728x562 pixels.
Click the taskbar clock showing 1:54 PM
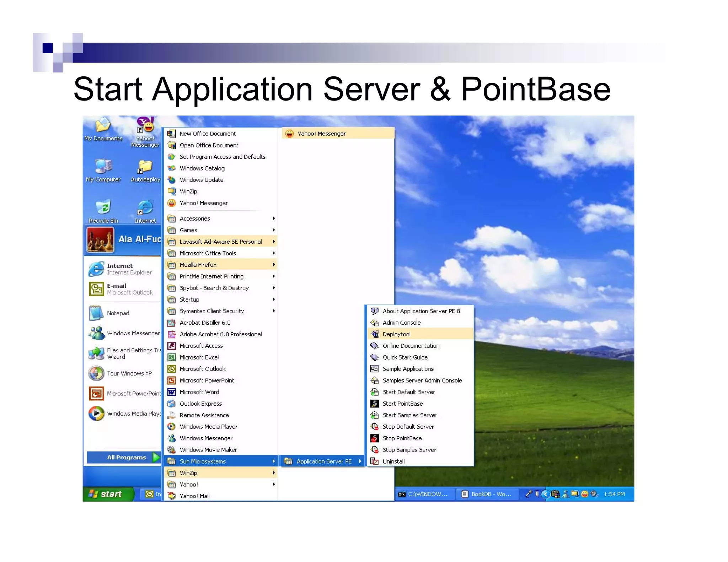(x=614, y=494)
